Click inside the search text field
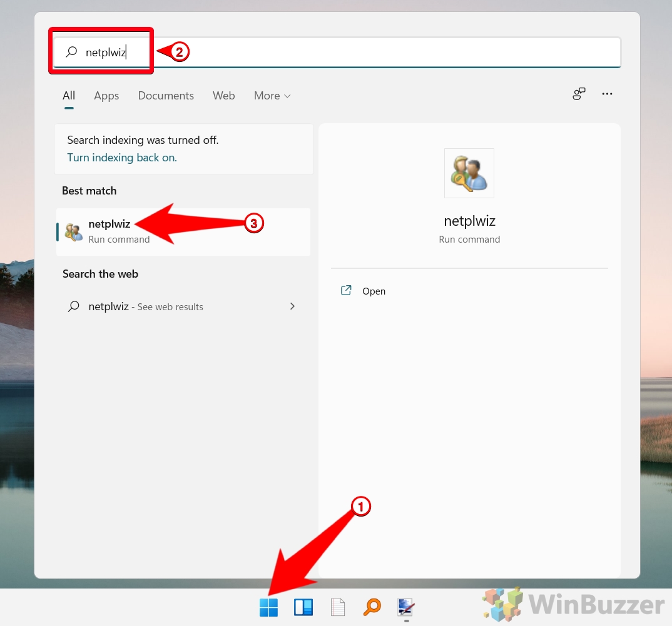672x626 pixels. (x=337, y=53)
